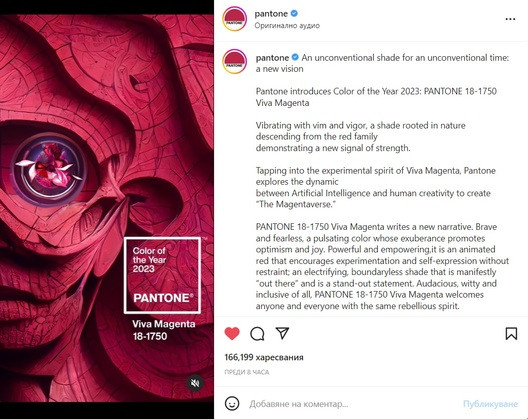Click the Pantone avatar beside the caption

pos(235,62)
